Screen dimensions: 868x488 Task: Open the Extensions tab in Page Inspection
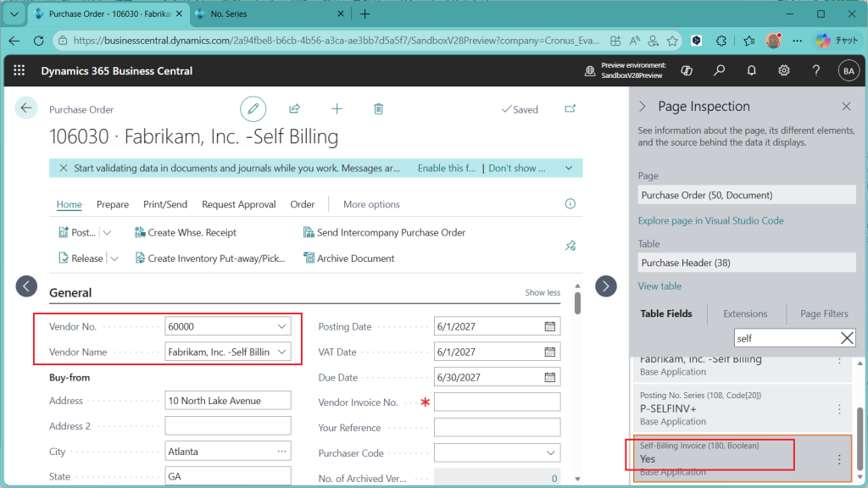tap(744, 313)
